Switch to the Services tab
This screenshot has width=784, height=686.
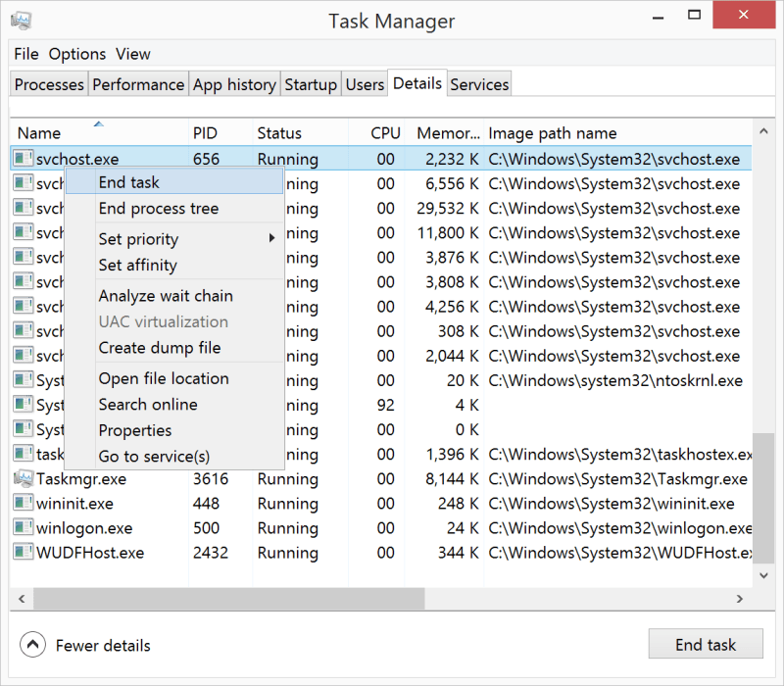click(479, 84)
